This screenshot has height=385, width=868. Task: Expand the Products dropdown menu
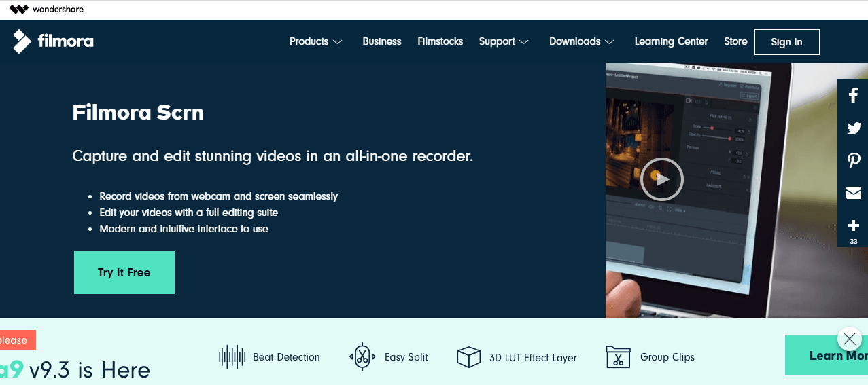pos(316,41)
